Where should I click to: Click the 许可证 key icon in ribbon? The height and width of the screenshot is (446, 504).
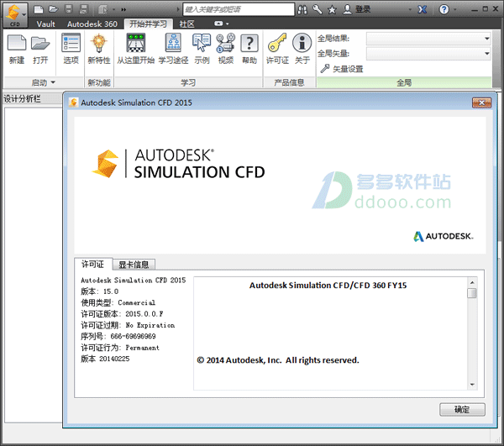tap(277, 49)
